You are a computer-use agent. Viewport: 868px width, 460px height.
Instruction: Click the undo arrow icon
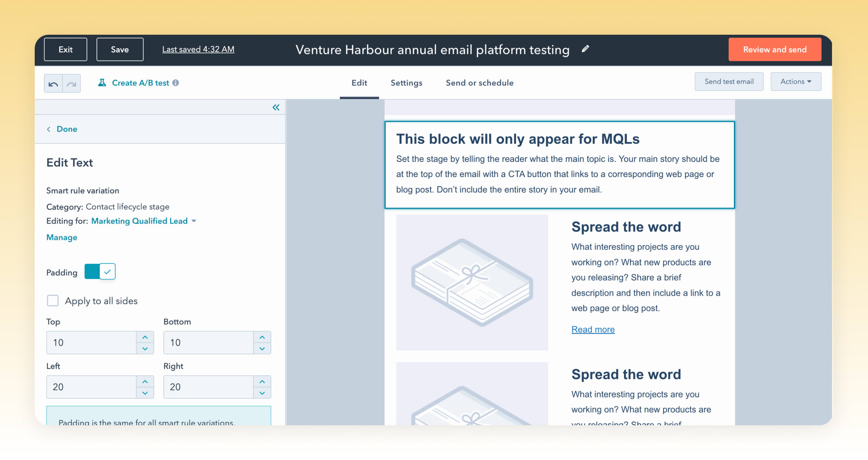coord(53,83)
